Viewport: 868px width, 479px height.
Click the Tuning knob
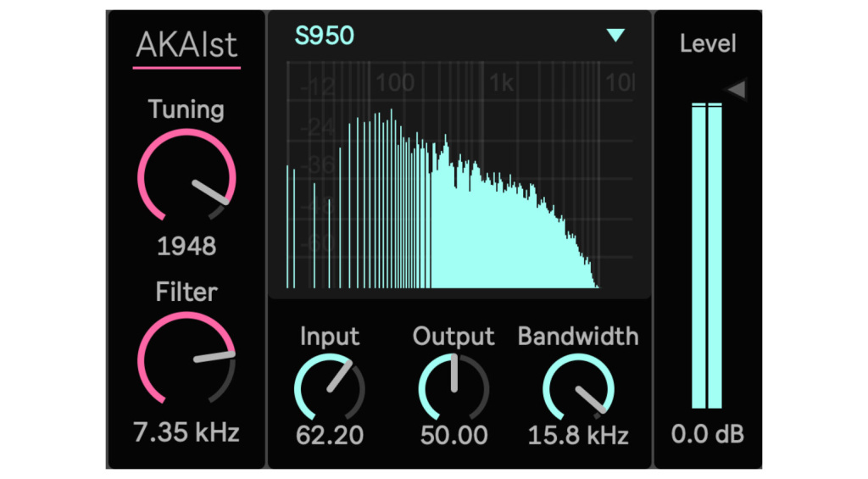tap(186, 176)
